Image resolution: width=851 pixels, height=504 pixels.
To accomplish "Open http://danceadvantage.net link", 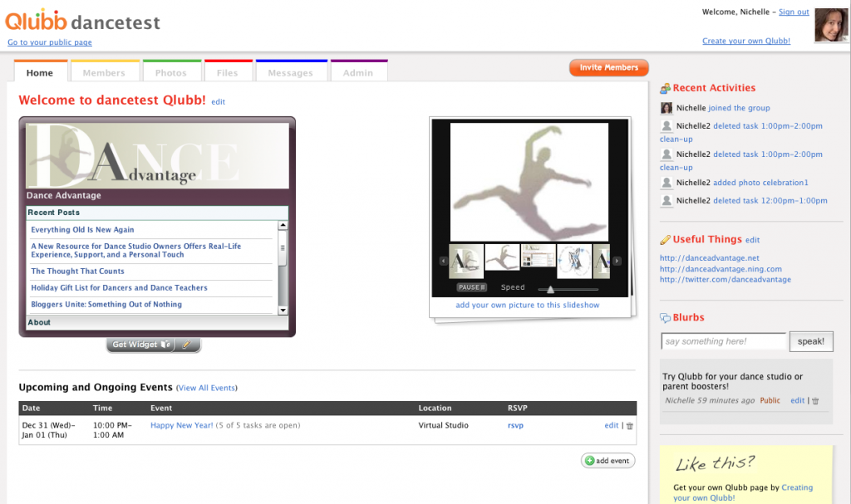I will pos(710,258).
